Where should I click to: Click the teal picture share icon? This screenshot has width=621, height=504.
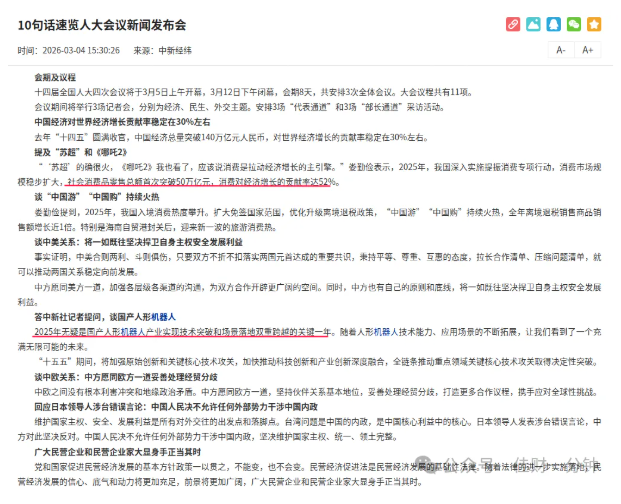tap(533, 24)
